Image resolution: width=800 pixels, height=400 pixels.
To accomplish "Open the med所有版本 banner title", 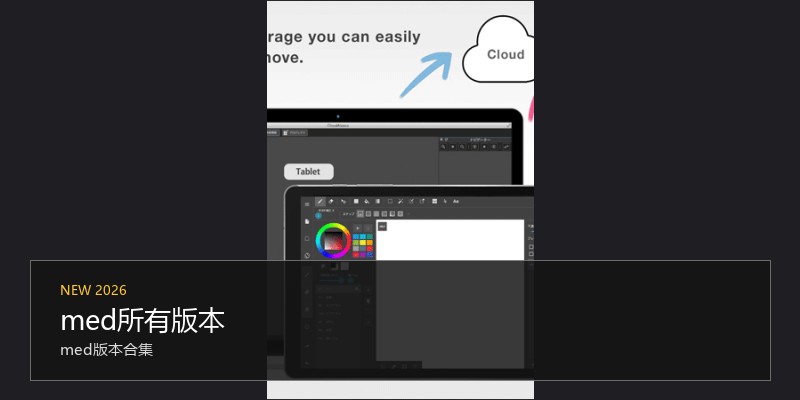I will coord(142,321).
